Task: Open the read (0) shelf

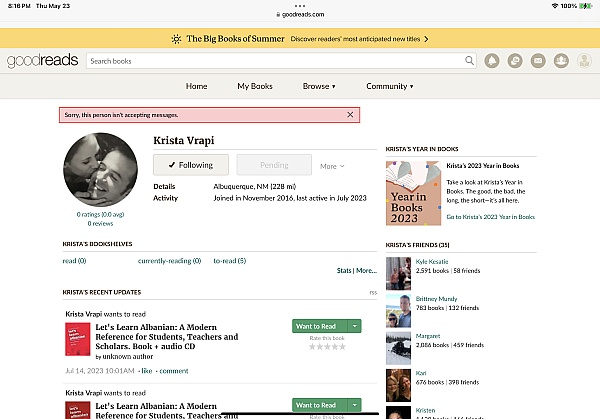Action: (74, 261)
